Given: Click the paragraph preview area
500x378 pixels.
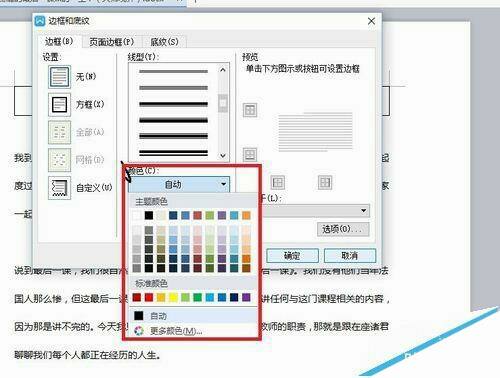Looking at the screenshot, I should click(x=315, y=132).
